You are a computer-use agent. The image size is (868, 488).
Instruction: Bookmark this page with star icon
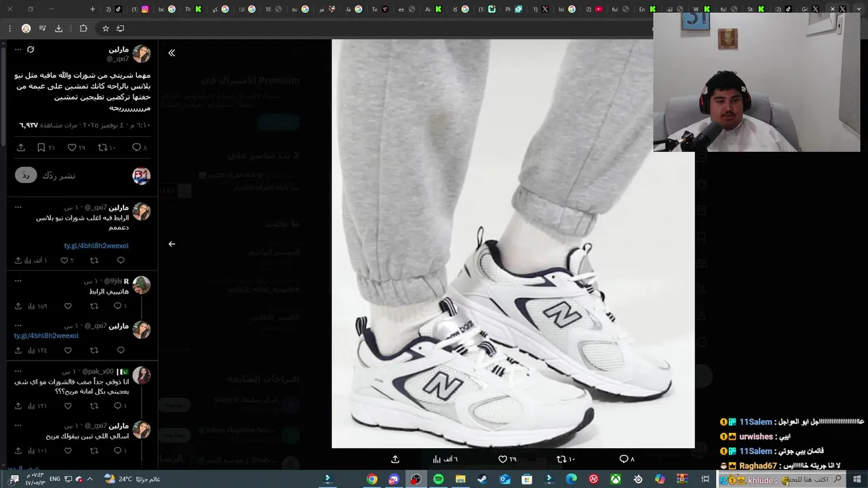pyautogui.click(x=106, y=28)
